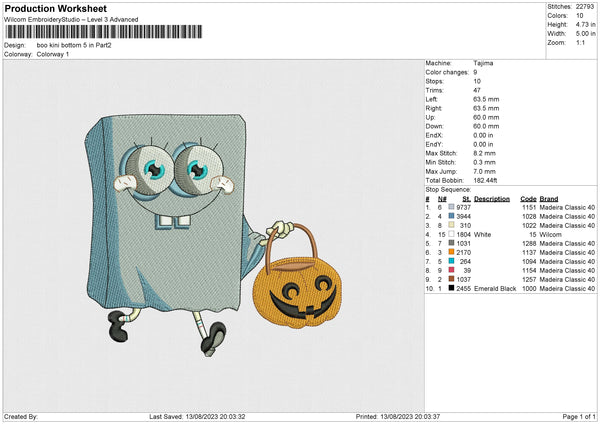Click the barcode below the worksheet title
Screen dimensions: 600x424
[x=104, y=32]
